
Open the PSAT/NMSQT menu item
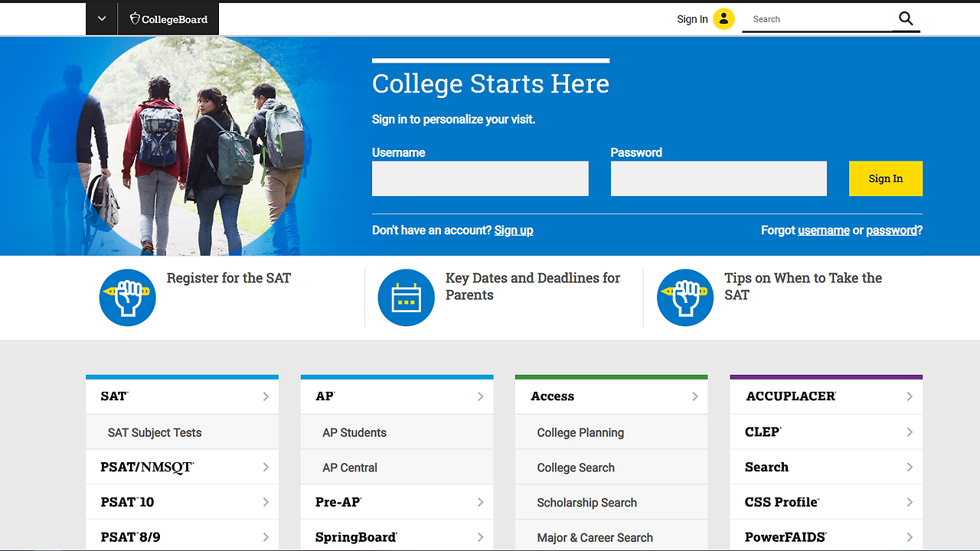182,467
